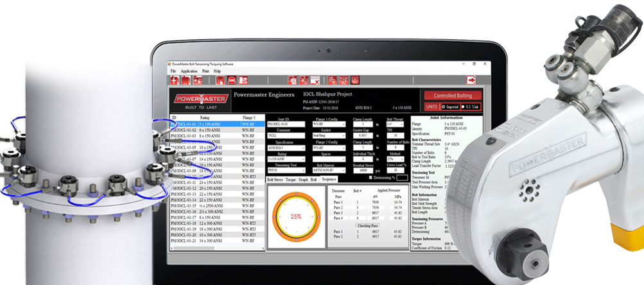Open the Rating dropdown
Image resolution: width=644 pixels, height=285 pixels.
[286, 159]
